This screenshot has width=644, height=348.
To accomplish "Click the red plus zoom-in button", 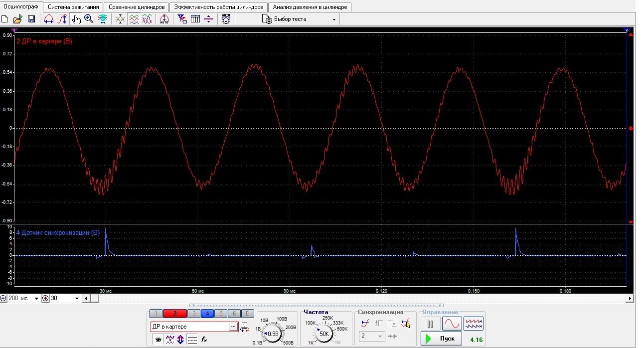I will pyautogui.click(x=45, y=298).
